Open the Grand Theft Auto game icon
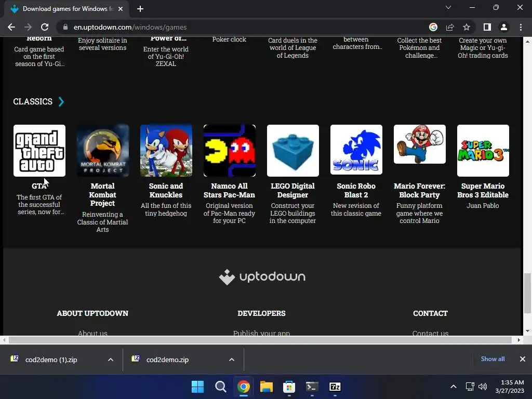Image resolution: width=532 pixels, height=399 pixels. pyautogui.click(x=39, y=151)
